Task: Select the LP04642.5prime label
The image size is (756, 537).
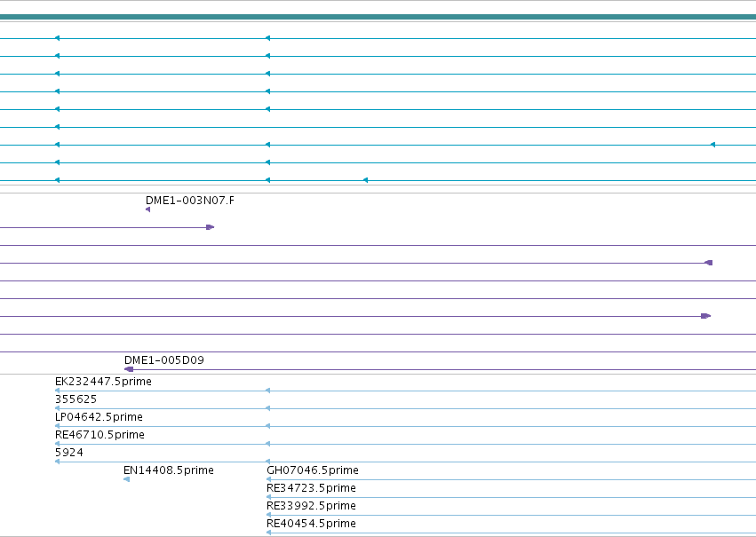Action: (99, 417)
